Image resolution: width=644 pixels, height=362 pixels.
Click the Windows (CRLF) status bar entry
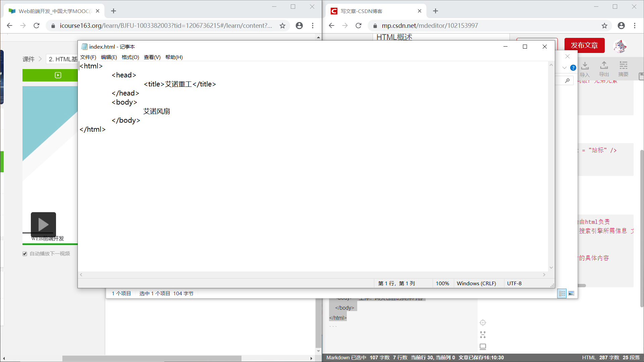pyautogui.click(x=476, y=284)
